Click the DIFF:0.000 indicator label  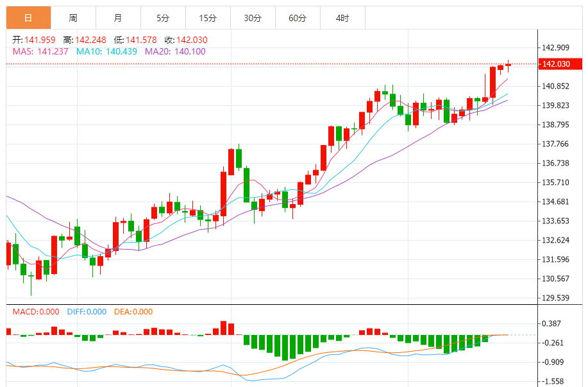[87, 311]
